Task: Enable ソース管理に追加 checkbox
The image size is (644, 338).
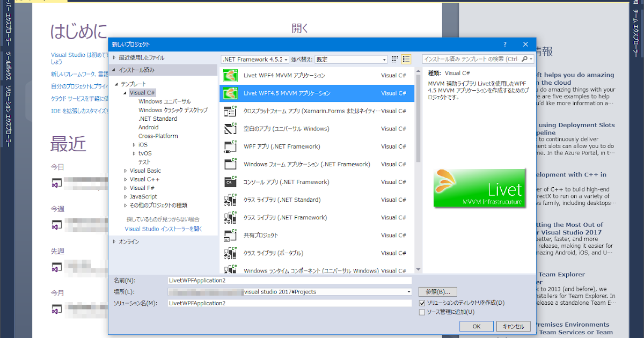Action: coord(421,312)
